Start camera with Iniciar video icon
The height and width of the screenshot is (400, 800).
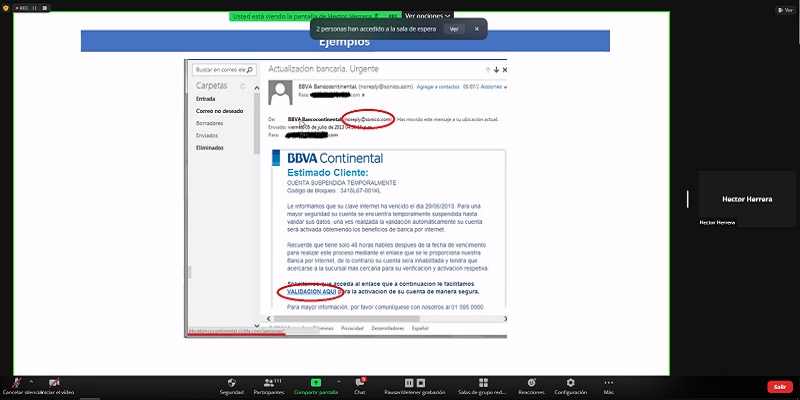(54, 383)
